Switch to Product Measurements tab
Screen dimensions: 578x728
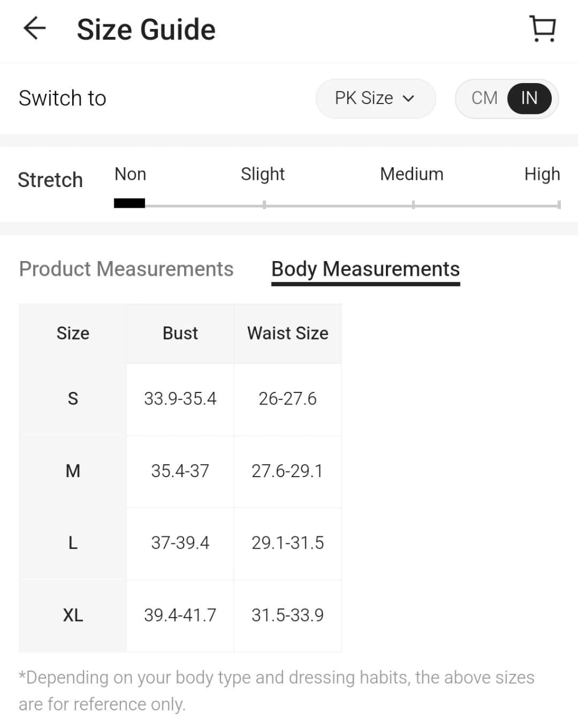click(126, 268)
